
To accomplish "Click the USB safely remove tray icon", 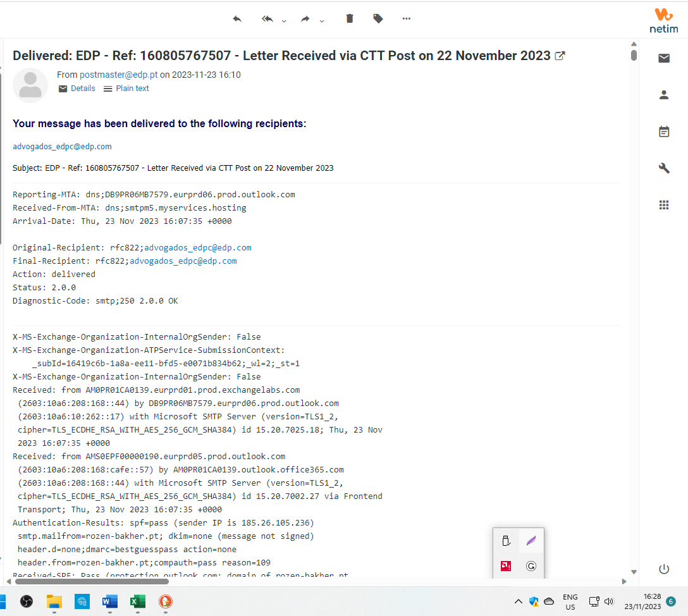I will [x=506, y=541].
